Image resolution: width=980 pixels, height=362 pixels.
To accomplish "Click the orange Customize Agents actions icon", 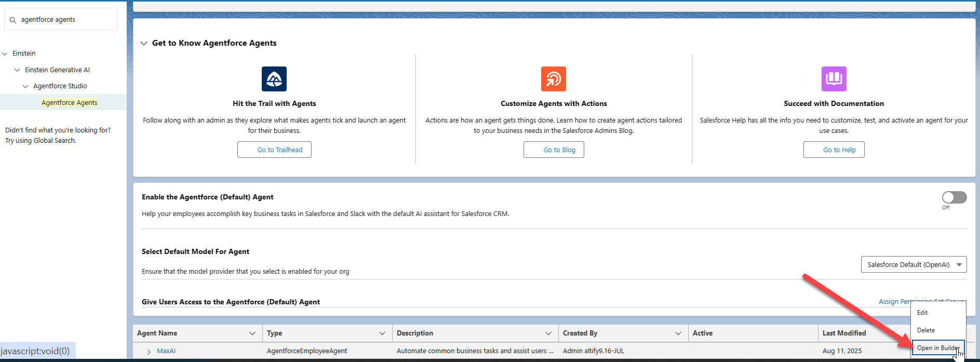I will tap(554, 79).
